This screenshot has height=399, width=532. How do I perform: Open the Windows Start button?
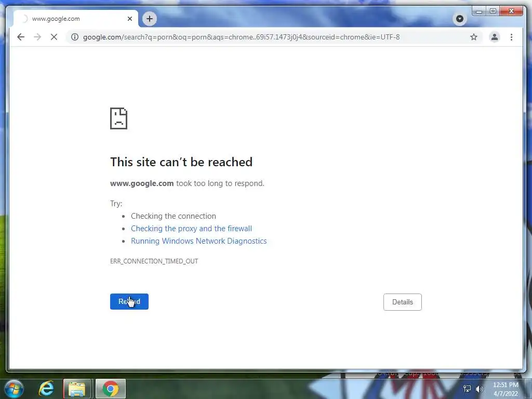14,389
